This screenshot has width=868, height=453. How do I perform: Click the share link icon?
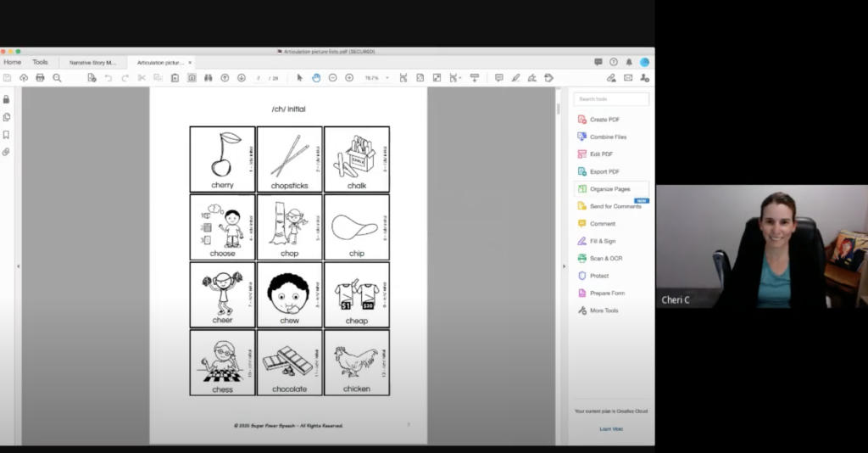[x=611, y=78]
